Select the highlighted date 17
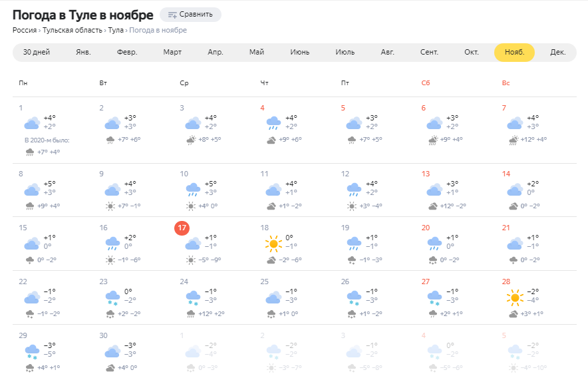The width and height of the screenshot is (588, 382). 182,228
